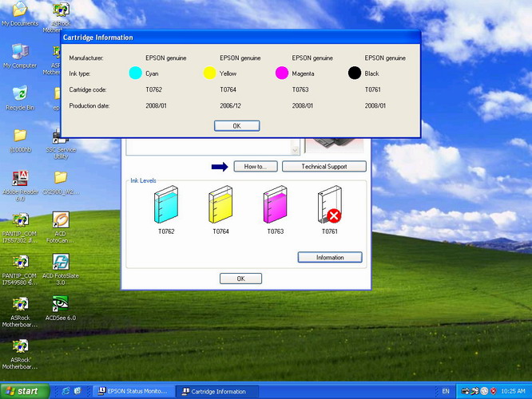Click the scrollbar down arrow in message box

[296, 150]
